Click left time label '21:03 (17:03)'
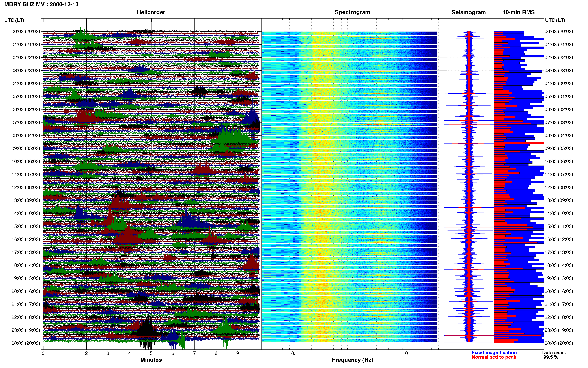 point(26,304)
